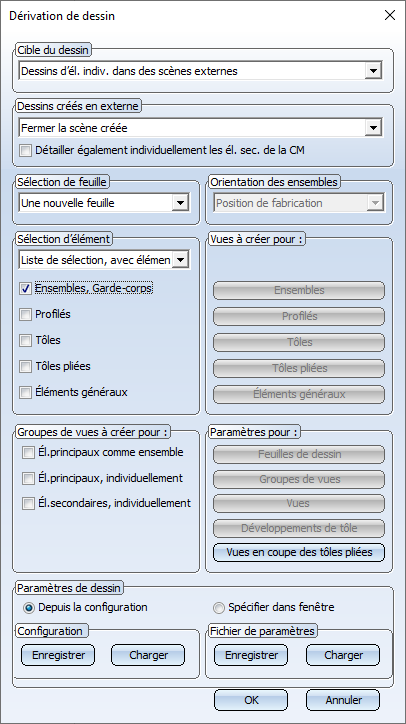Click the Annuler button
Viewport: 406px width, 724px height.
coord(343,700)
